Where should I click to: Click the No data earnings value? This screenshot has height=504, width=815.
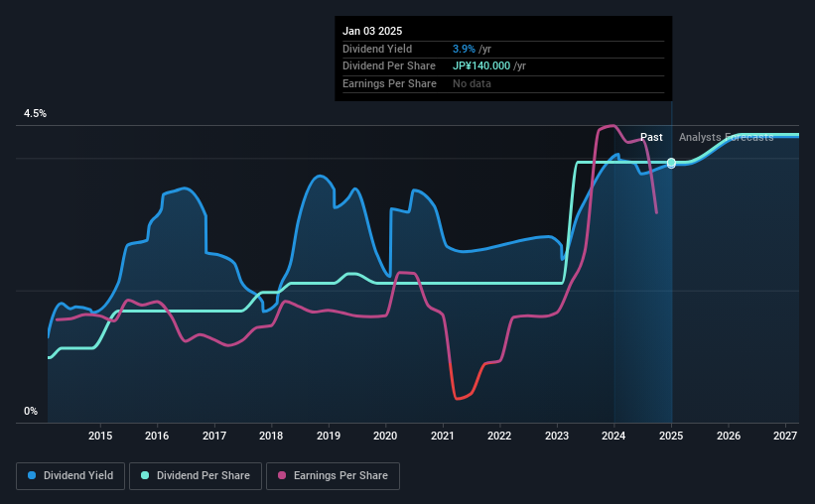(472, 83)
